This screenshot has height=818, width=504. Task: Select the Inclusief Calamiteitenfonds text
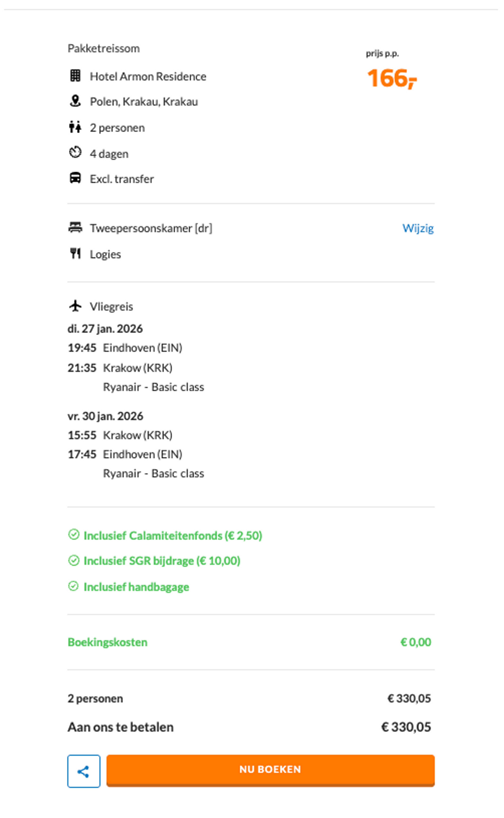click(x=173, y=535)
